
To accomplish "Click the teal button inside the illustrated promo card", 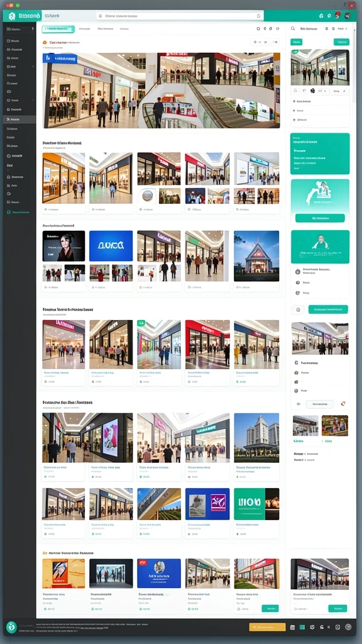I will coord(320,218).
